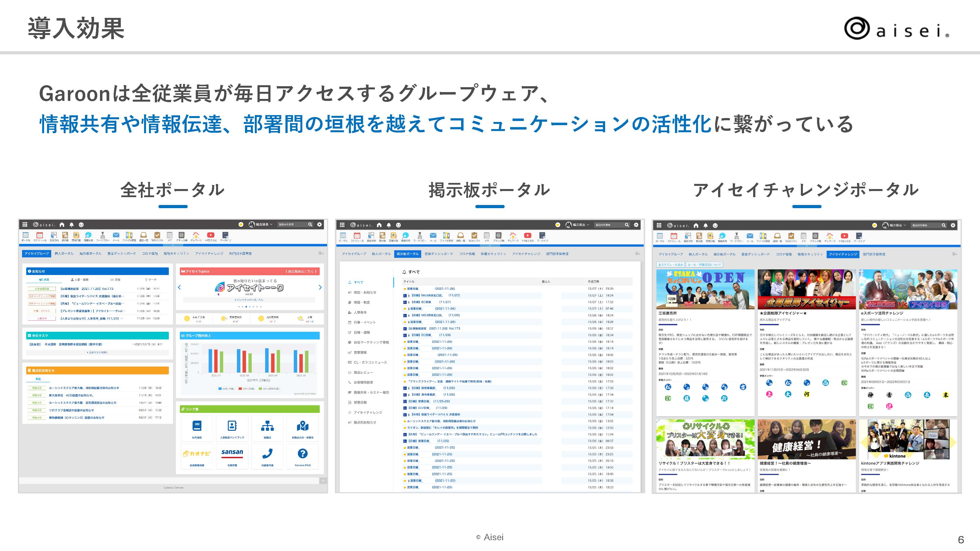Click next arrow on アイセイTopics carousel
980x551 pixels.
click(320, 287)
